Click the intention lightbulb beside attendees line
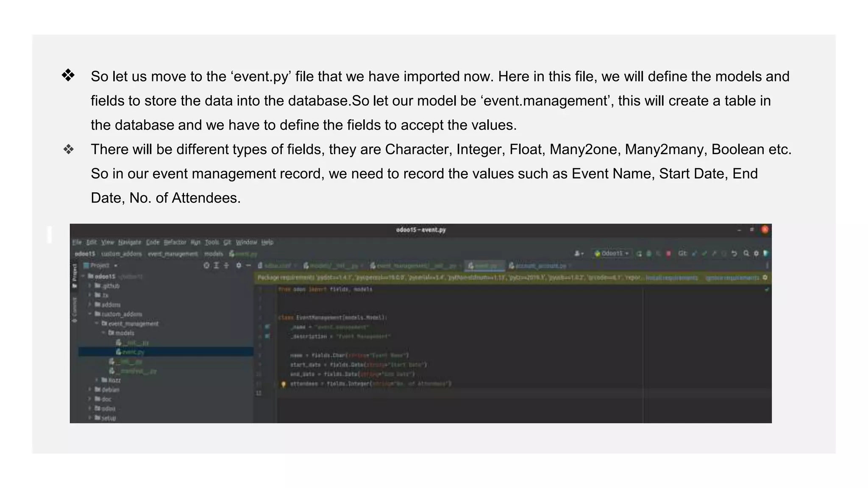Screen dimensions: 868x488 pyautogui.click(x=284, y=384)
